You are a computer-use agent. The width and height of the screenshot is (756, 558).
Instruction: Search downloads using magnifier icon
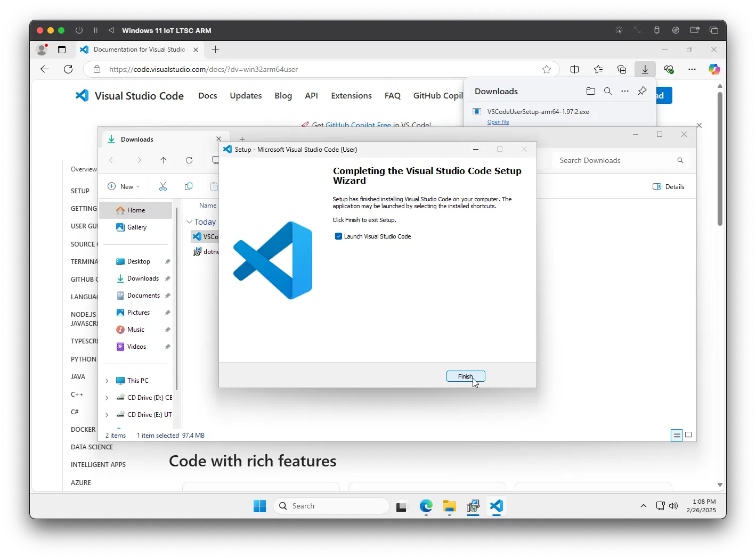(x=607, y=91)
